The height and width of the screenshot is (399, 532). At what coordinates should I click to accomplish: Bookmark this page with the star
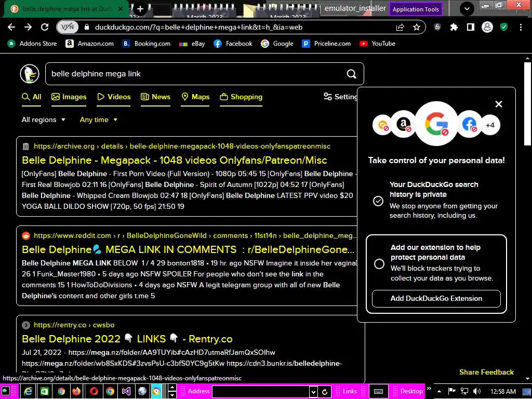point(417,27)
